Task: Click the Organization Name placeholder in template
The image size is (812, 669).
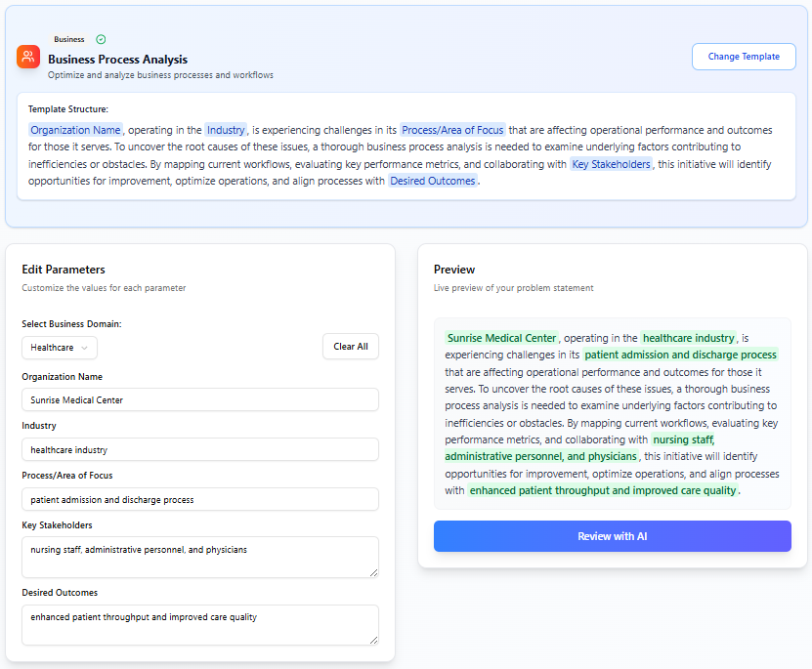Action: click(75, 130)
